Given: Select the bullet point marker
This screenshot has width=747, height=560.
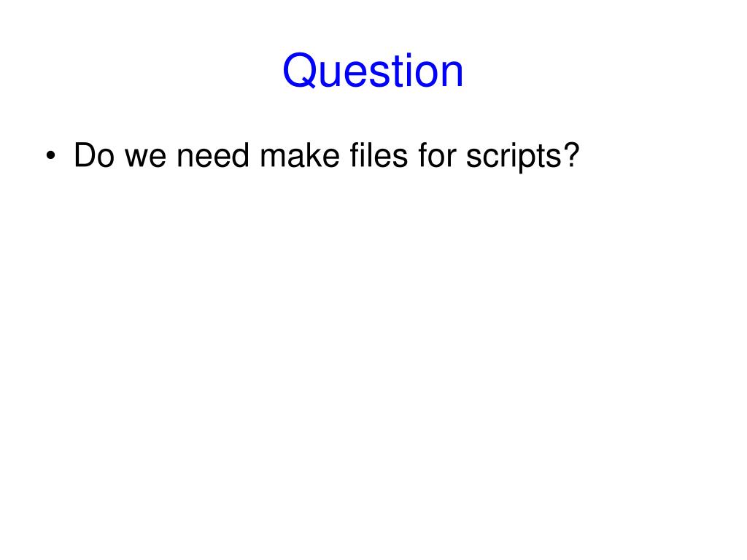Looking at the screenshot, I should pos(51,155).
